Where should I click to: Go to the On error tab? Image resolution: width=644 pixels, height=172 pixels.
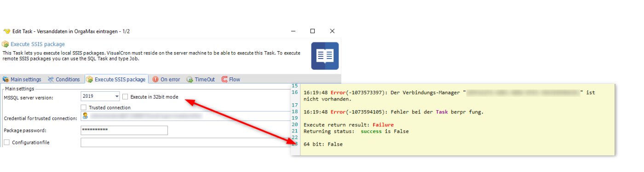(x=166, y=79)
